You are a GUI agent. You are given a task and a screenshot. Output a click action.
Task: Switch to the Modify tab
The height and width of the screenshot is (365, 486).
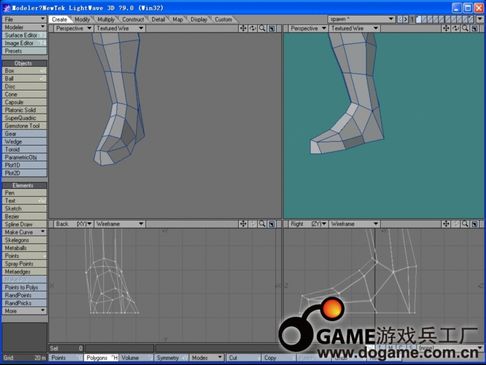click(82, 19)
